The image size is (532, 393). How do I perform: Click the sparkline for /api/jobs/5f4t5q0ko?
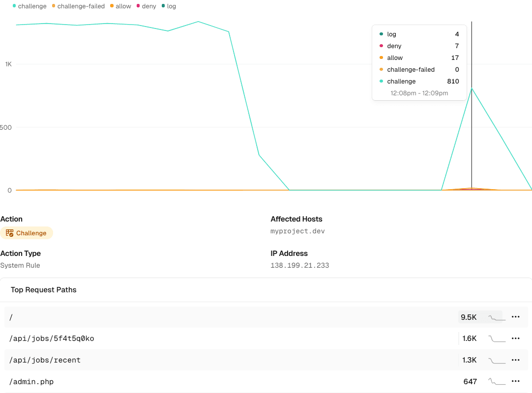497,339
